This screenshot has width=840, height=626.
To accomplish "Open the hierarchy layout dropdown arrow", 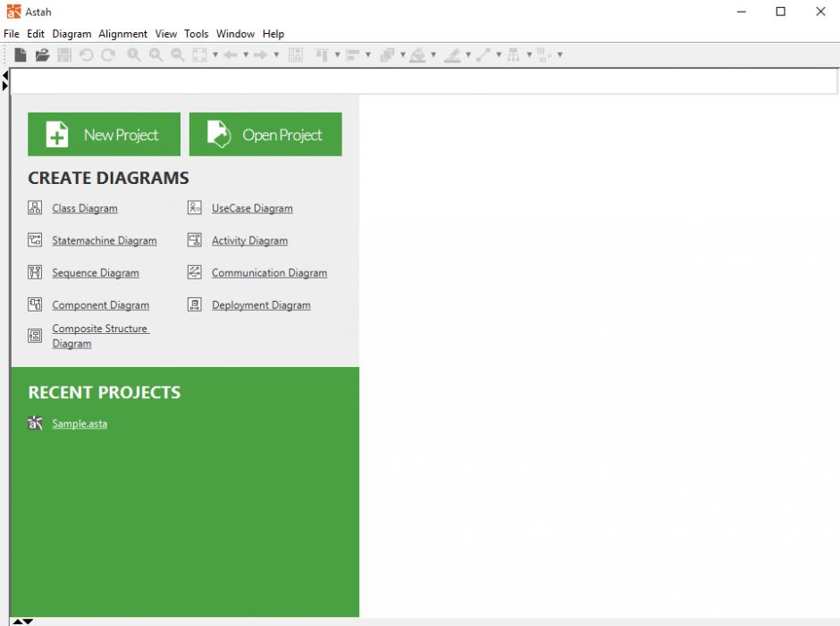I will coord(529,54).
